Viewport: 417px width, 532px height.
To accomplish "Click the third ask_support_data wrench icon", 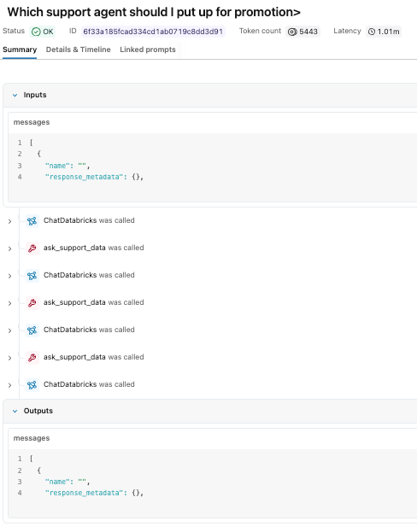I will (x=32, y=358).
